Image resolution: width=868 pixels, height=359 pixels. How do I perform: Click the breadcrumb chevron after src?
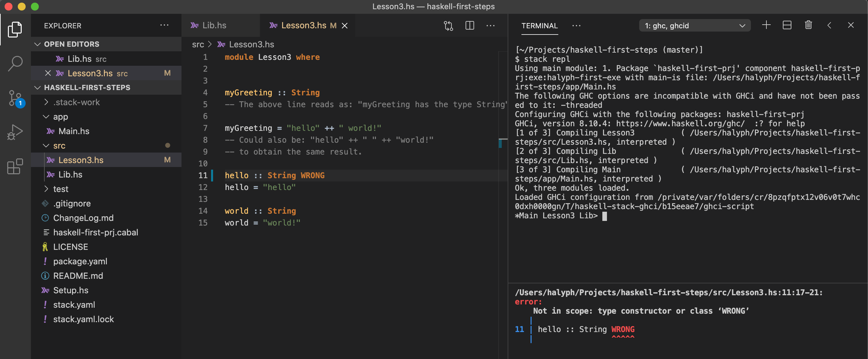209,44
